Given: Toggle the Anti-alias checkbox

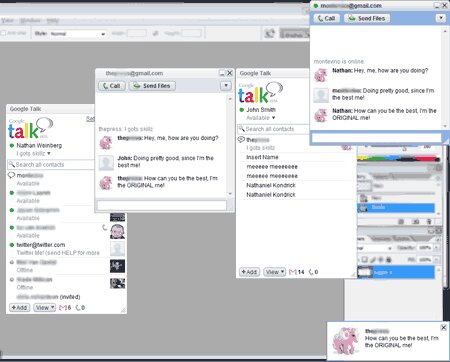Looking at the screenshot, I should pos(3,33).
